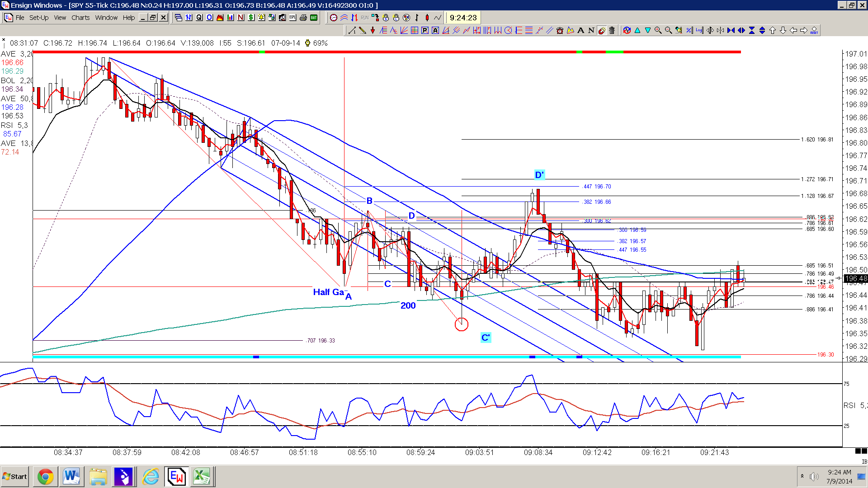Screen dimensions: 868x488
Task: Open the red N news icon
Action: pyautogui.click(x=241, y=18)
